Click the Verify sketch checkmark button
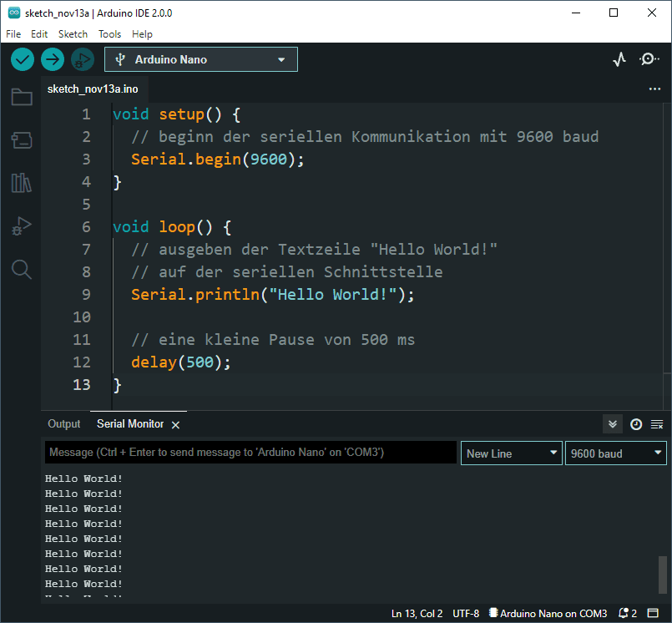Screen dimensions: 672x623 (23, 59)
